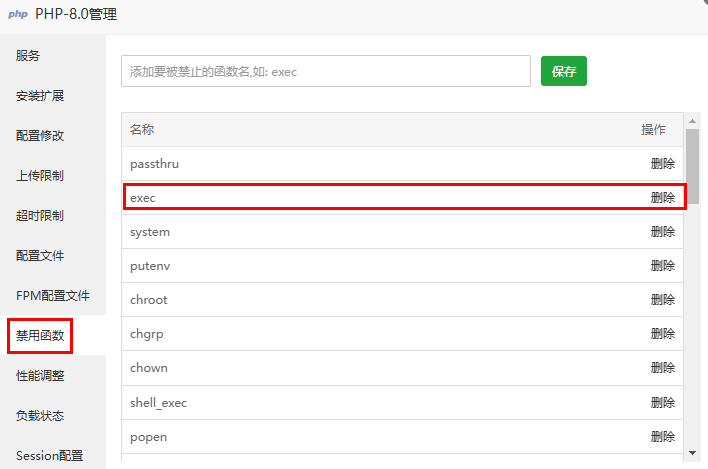The width and height of the screenshot is (708, 469).
Task: Open the 配置文件 tab
Action: pyautogui.click(x=40, y=255)
